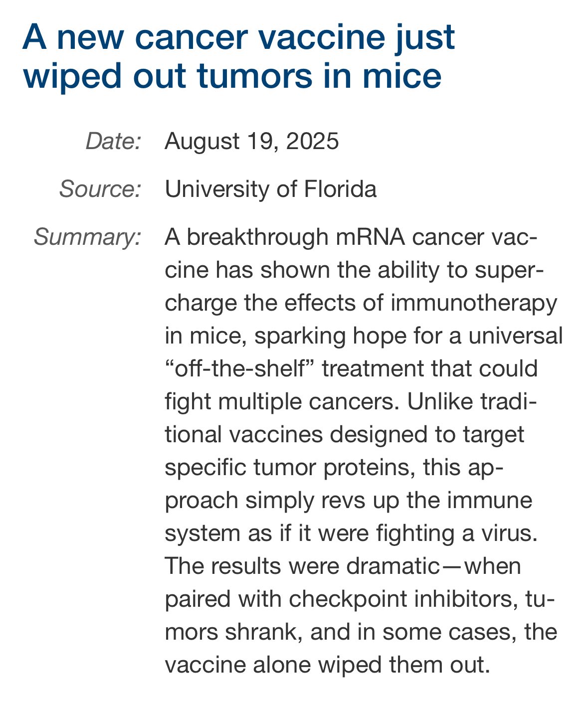Click the italic "Summary:" label
The width and height of the screenshot is (588, 703).
coord(88,237)
